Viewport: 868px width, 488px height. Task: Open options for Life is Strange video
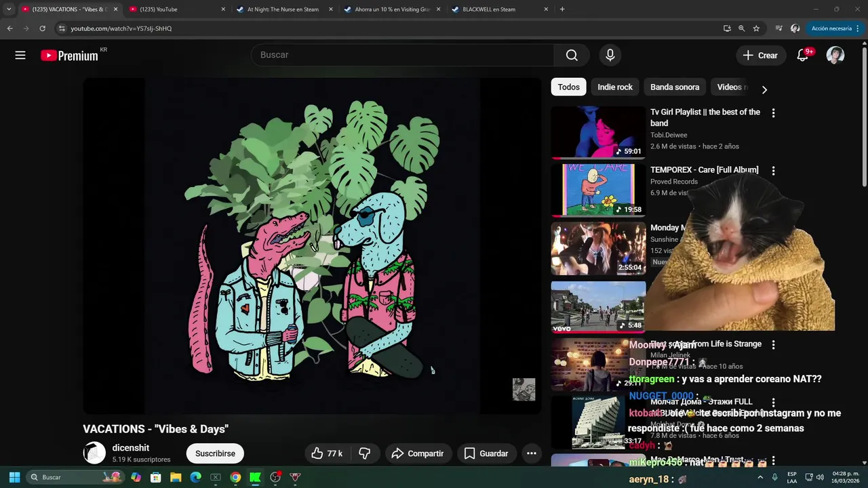[x=773, y=345]
